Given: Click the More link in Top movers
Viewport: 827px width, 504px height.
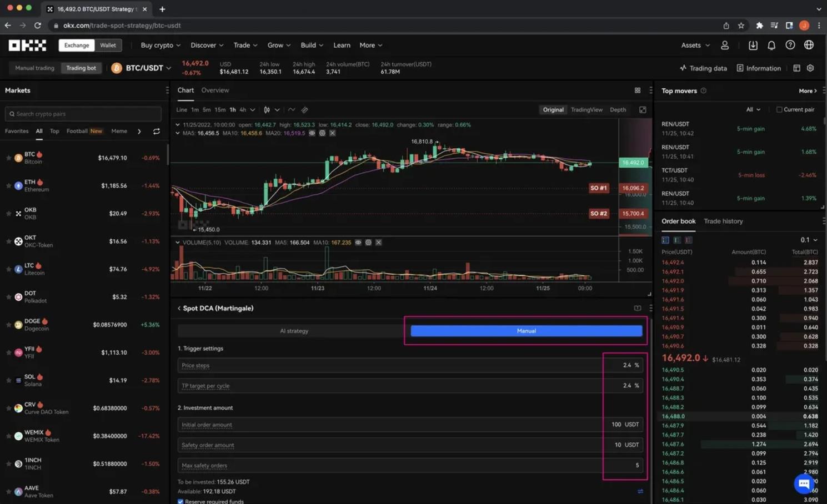Looking at the screenshot, I should click(808, 91).
